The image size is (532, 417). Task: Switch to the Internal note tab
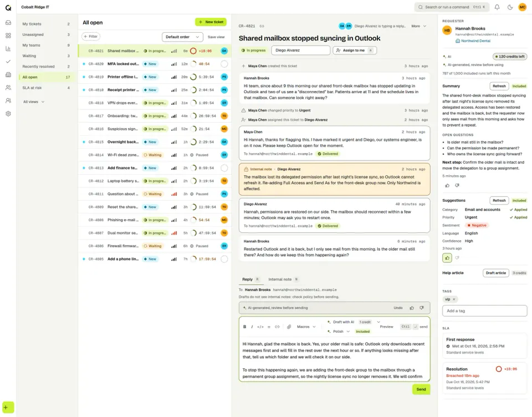click(x=283, y=279)
